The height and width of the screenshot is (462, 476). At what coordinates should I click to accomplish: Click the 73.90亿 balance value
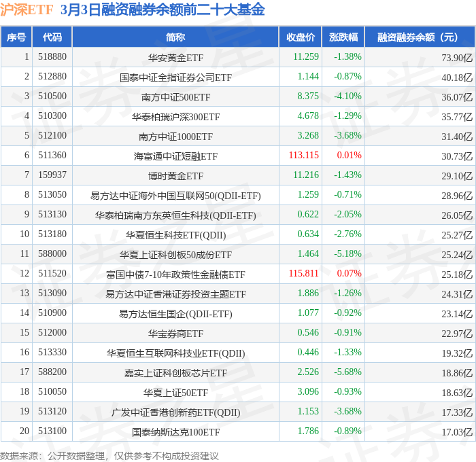pos(457,58)
